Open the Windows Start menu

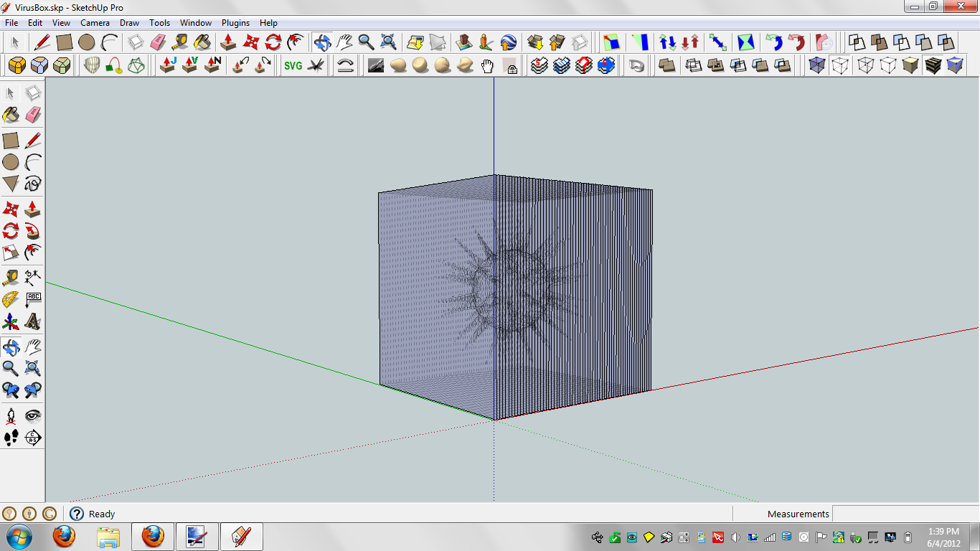(x=19, y=537)
